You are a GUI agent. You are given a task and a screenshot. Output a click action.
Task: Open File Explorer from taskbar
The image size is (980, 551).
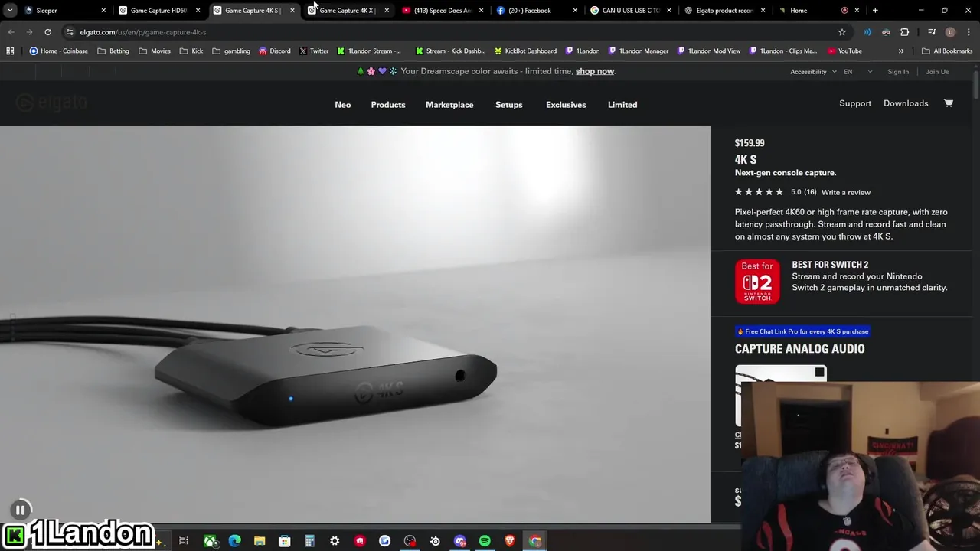(x=260, y=541)
